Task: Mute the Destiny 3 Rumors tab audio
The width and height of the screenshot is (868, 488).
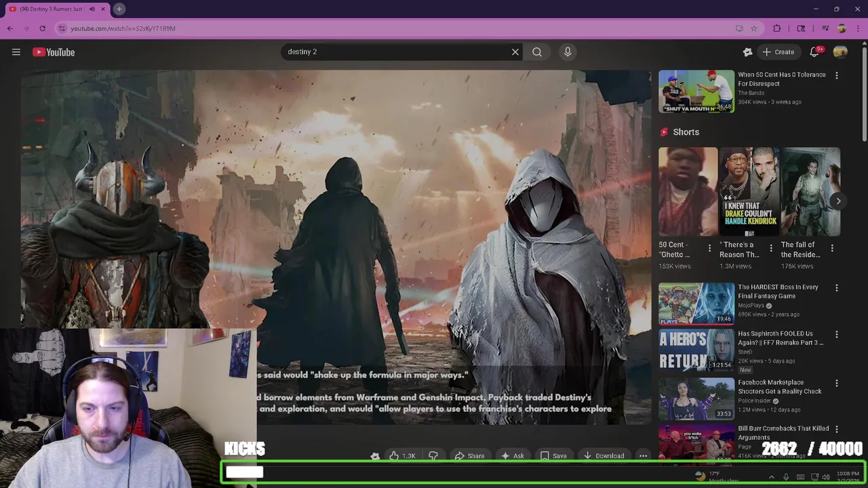Action: [x=92, y=9]
